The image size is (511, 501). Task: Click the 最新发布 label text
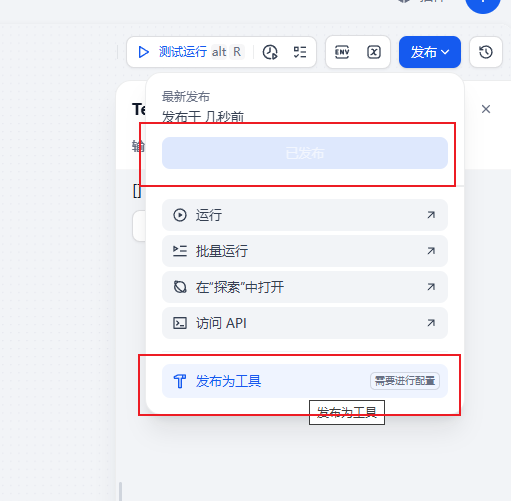(186, 97)
